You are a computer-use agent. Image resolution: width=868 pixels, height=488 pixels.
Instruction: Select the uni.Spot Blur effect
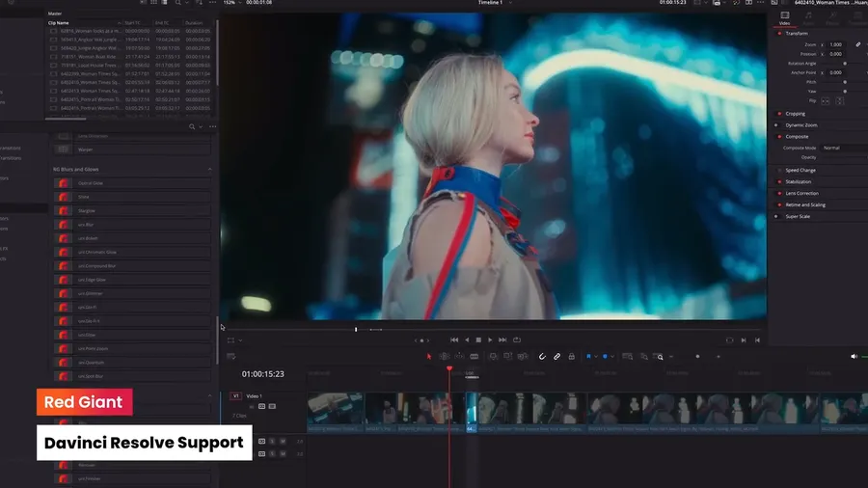pos(132,376)
